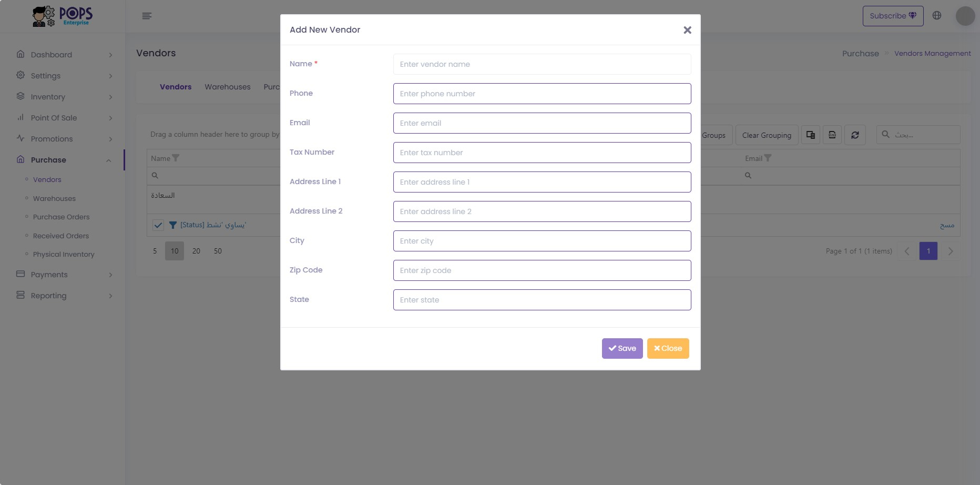The width and height of the screenshot is (980, 485).
Task: Expand the Inventory sidebar menu
Action: point(65,97)
